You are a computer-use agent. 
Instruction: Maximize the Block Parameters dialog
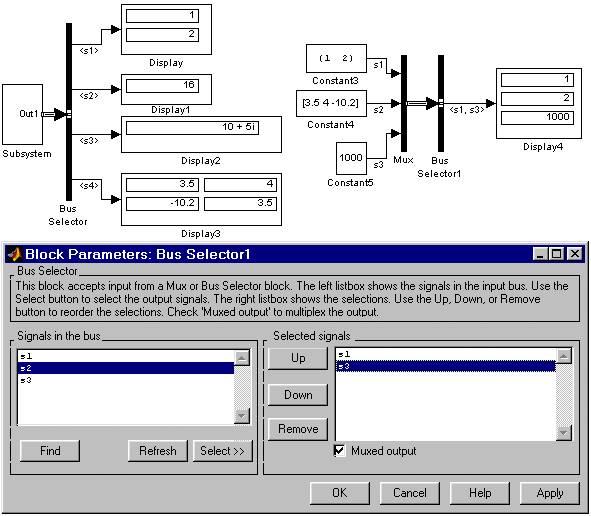(x=557, y=254)
